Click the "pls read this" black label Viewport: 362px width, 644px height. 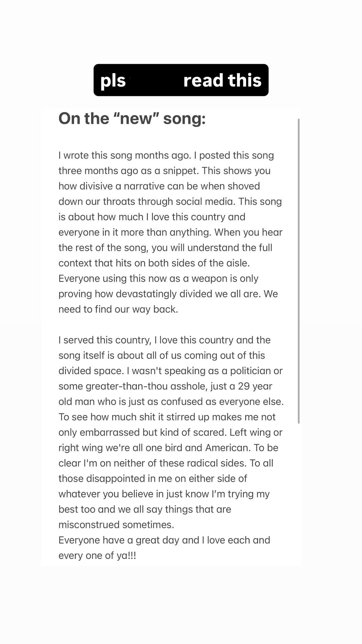[181, 80]
